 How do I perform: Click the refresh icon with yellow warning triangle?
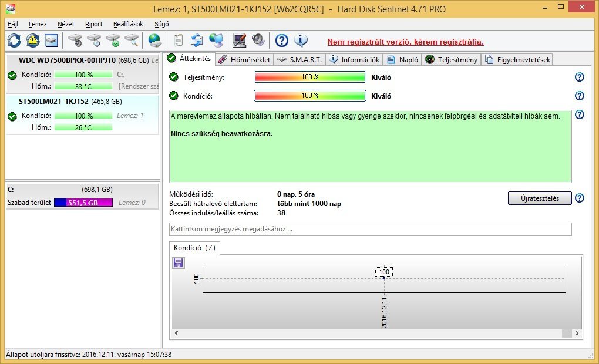(x=33, y=41)
